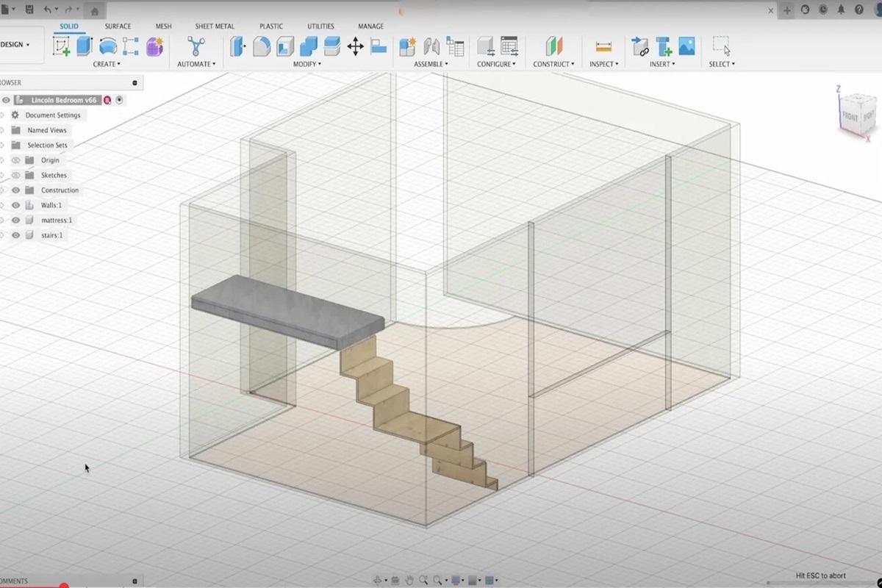Click the Insert Canvas image icon
Viewport: 882px width, 588px height.
click(x=687, y=47)
